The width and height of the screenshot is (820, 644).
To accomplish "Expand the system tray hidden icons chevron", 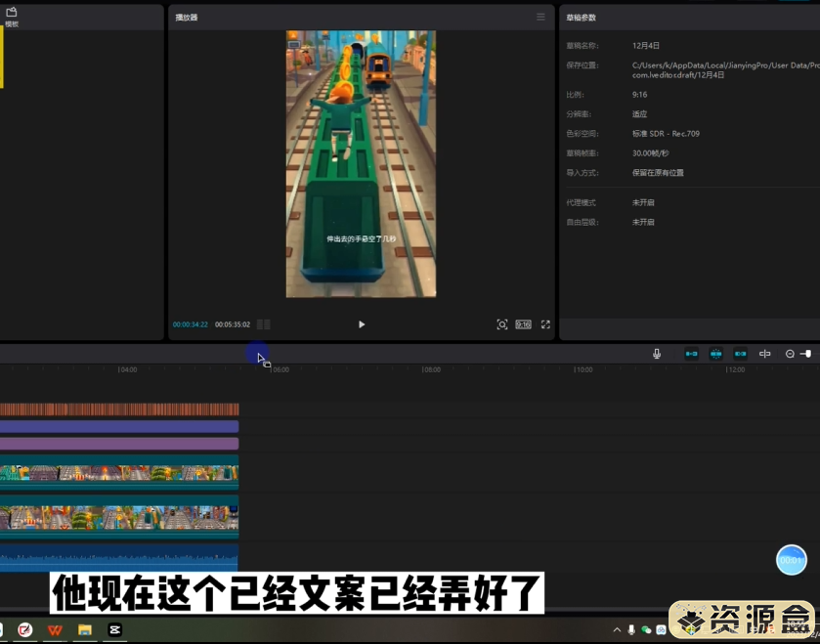I will click(617, 630).
